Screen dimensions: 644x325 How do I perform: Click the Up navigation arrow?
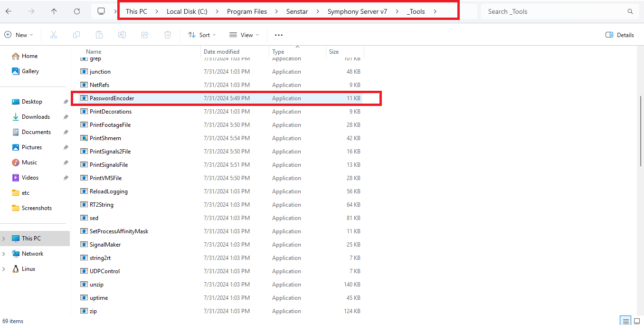click(54, 10)
